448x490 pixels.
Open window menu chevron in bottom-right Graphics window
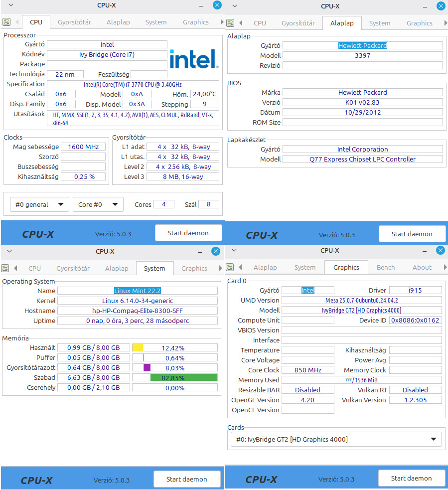pos(234,250)
